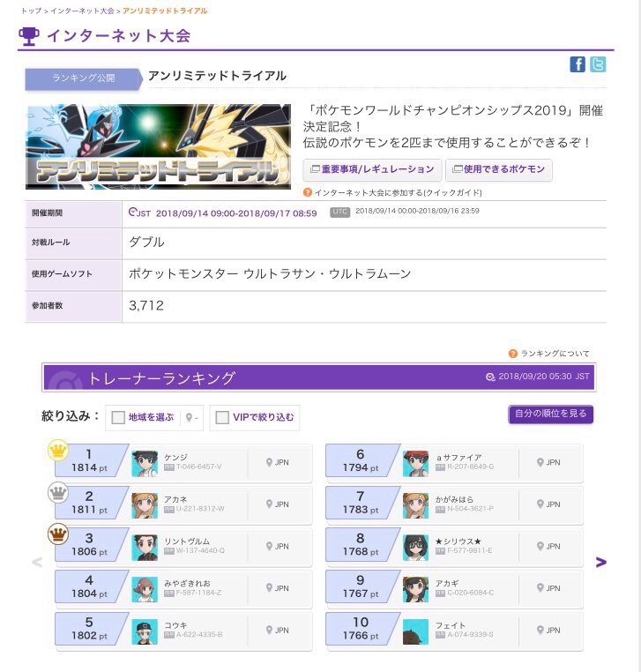The width and height of the screenshot is (641, 672).
Task: Open the トップ breadcrumb link
Action: (x=31, y=11)
